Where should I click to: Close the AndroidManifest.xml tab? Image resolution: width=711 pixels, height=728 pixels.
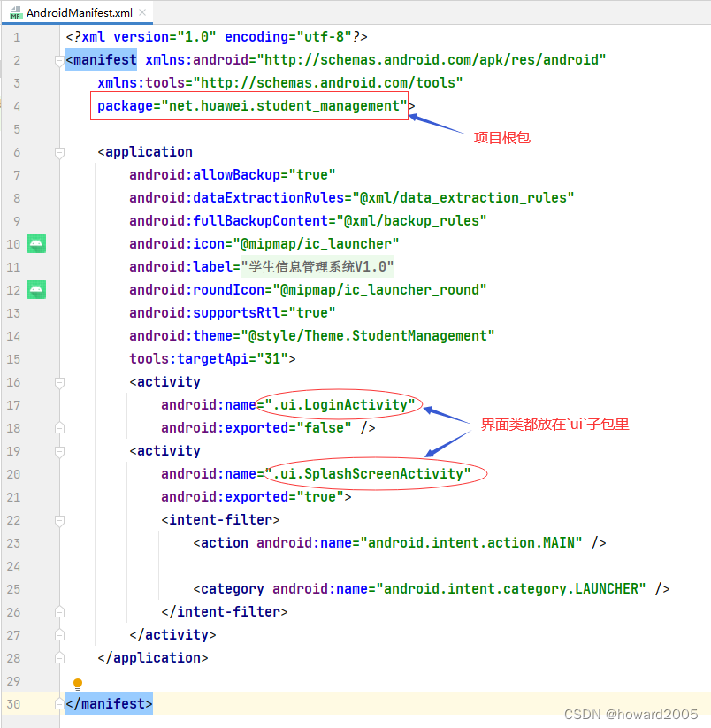click(142, 12)
